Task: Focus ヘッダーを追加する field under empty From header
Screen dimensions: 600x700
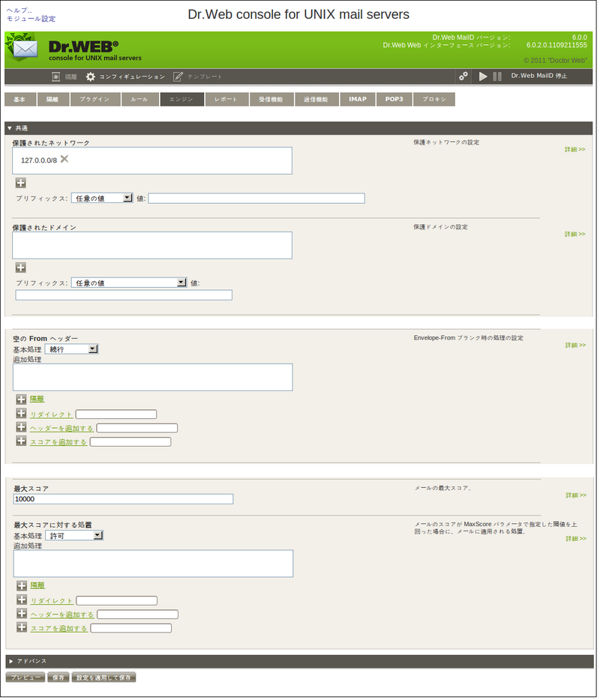Action: [137, 428]
